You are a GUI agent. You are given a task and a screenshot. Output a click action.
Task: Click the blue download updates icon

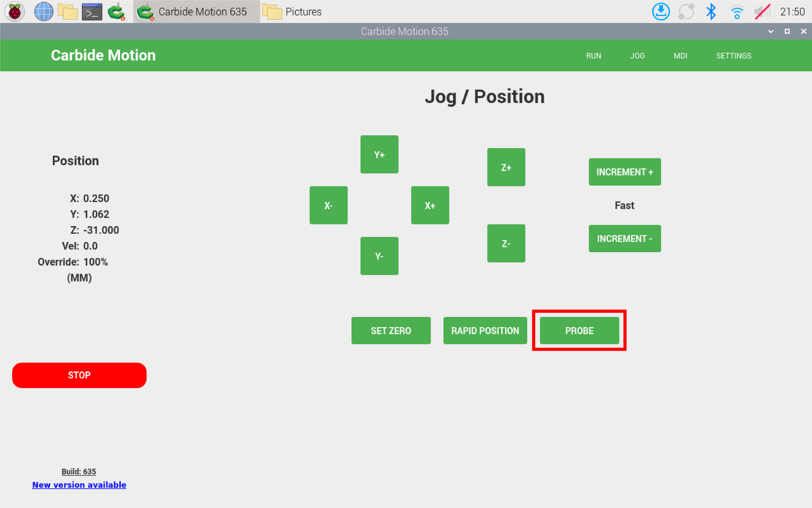[x=661, y=12]
